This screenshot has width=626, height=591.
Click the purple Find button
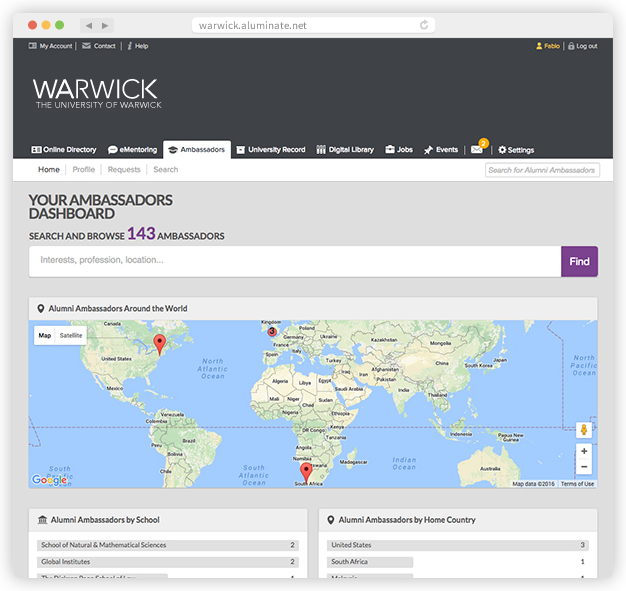pos(579,262)
